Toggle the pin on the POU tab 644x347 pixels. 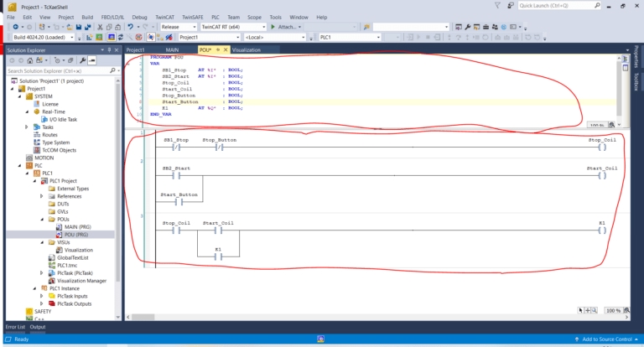pos(218,50)
